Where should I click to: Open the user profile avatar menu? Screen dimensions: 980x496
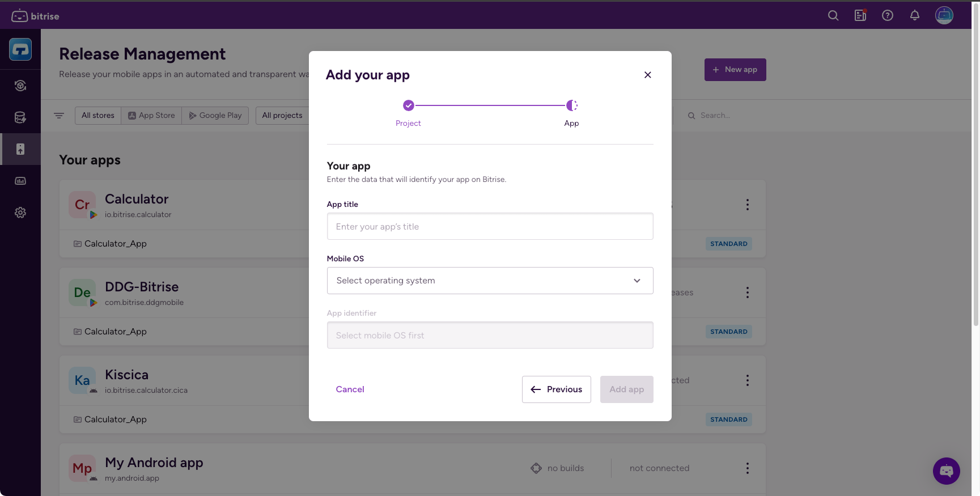(944, 15)
